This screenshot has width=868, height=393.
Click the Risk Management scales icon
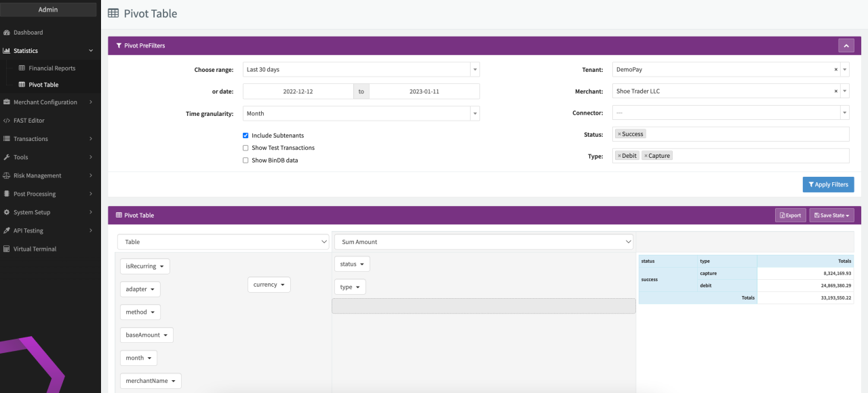[x=7, y=175]
